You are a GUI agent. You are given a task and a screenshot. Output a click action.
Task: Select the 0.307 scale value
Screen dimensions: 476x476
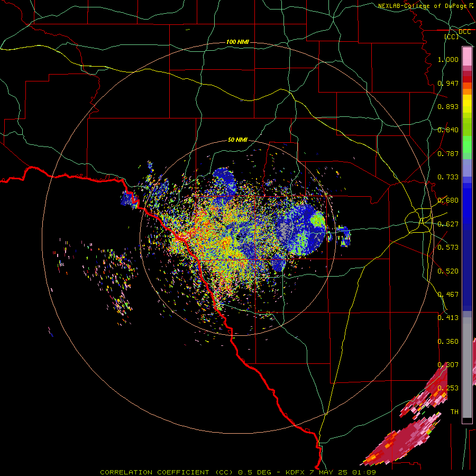click(x=448, y=365)
